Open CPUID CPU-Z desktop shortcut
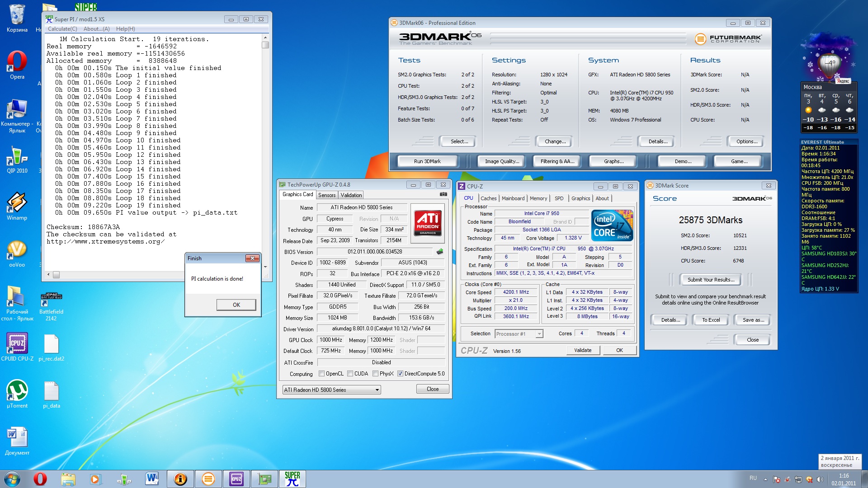 [17, 347]
